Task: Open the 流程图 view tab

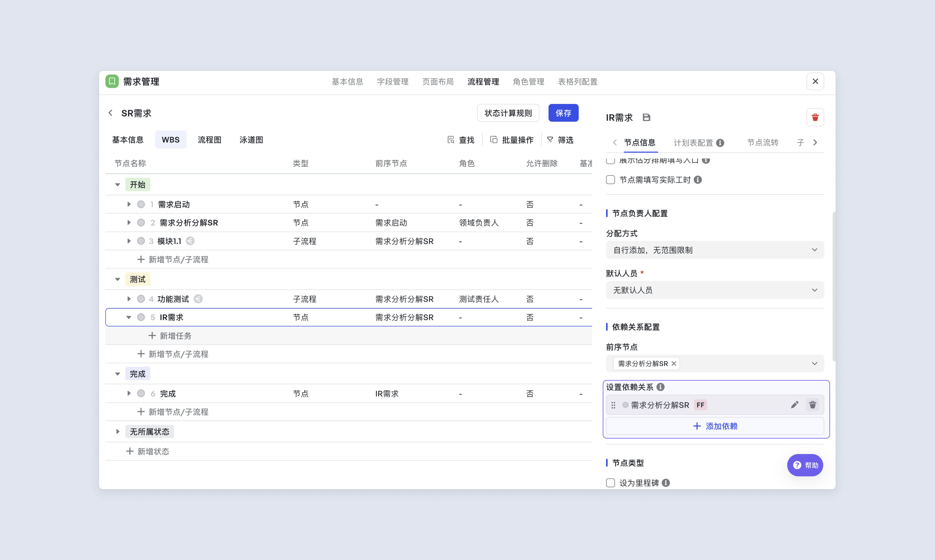Action: [x=209, y=140]
